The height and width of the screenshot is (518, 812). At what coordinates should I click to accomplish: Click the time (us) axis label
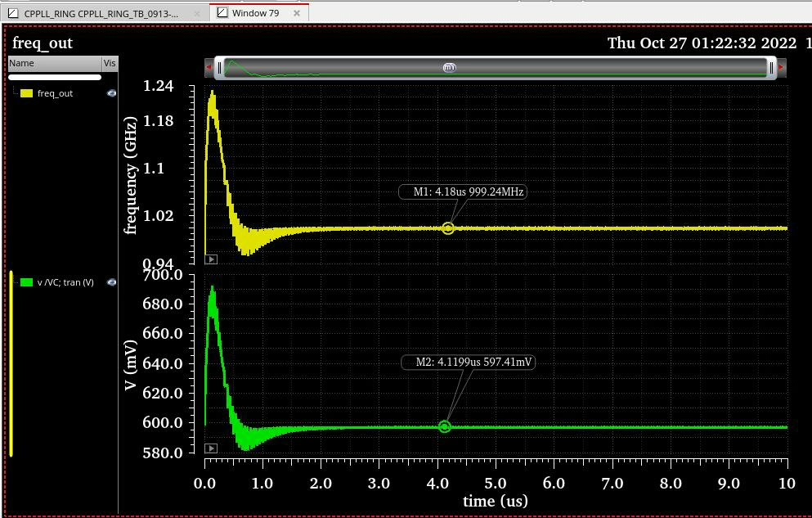[496, 501]
